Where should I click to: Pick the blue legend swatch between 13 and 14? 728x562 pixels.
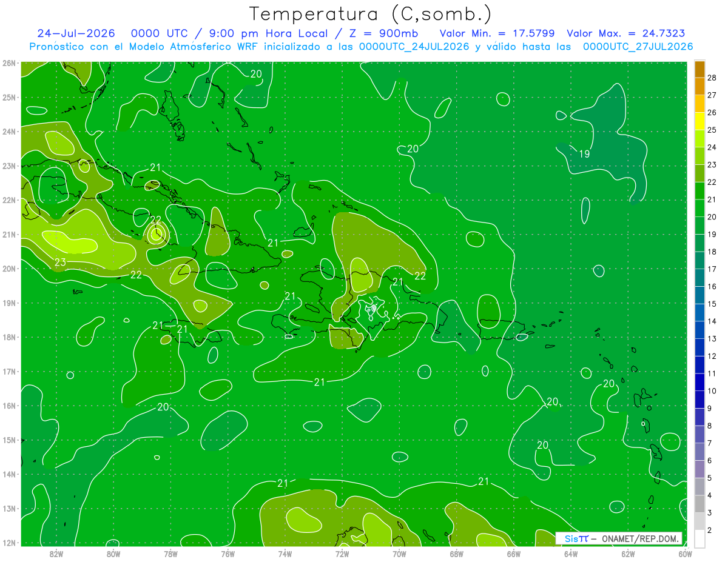(x=699, y=330)
